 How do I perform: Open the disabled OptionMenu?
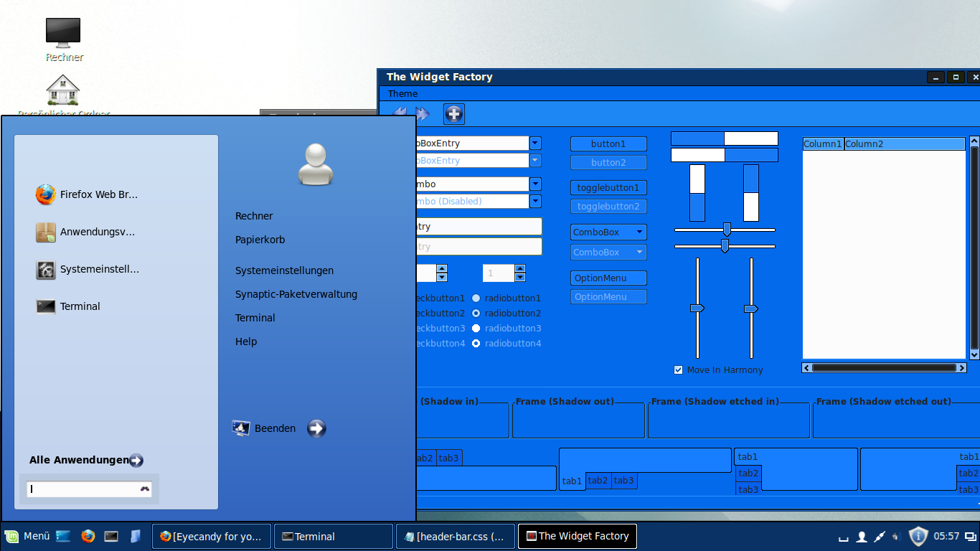click(x=608, y=297)
